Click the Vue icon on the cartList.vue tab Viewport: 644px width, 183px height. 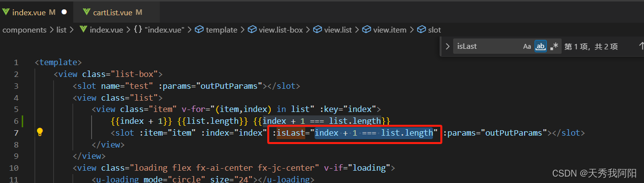click(87, 12)
